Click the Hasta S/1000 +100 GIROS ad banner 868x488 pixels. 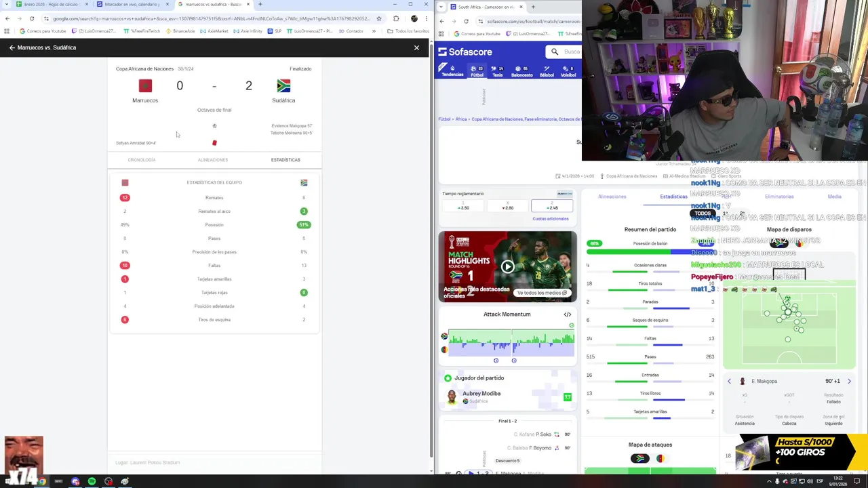click(802, 451)
